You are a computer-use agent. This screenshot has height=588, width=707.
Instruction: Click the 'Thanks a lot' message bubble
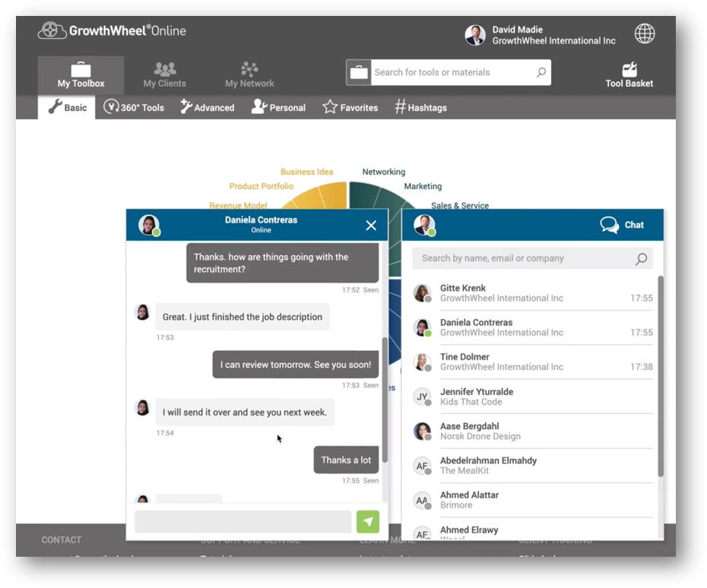coord(346,460)
